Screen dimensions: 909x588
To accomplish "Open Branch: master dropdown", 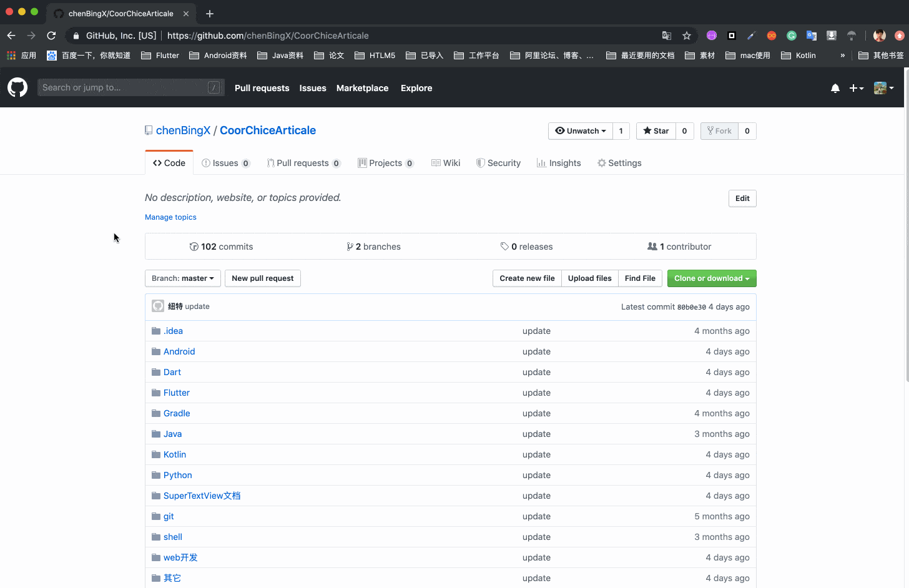I will tap(183, 278).
